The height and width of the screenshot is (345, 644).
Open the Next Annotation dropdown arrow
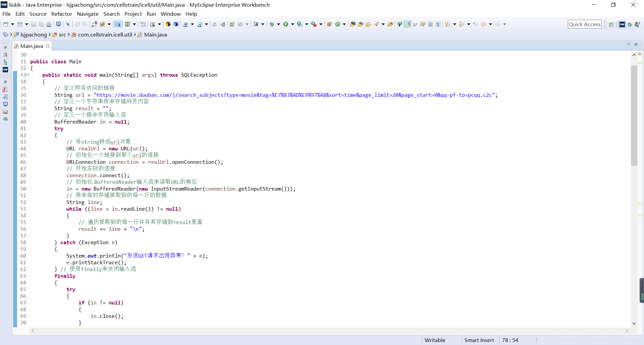click(x=454, y=24)
